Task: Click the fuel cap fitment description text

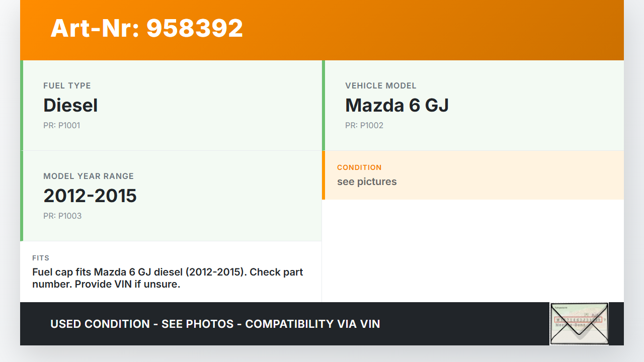Action: (x=168, y=278)
